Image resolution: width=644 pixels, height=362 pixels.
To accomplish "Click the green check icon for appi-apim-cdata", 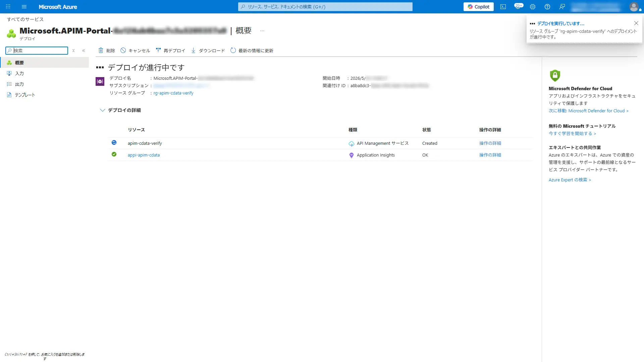I will click(114, 155).
